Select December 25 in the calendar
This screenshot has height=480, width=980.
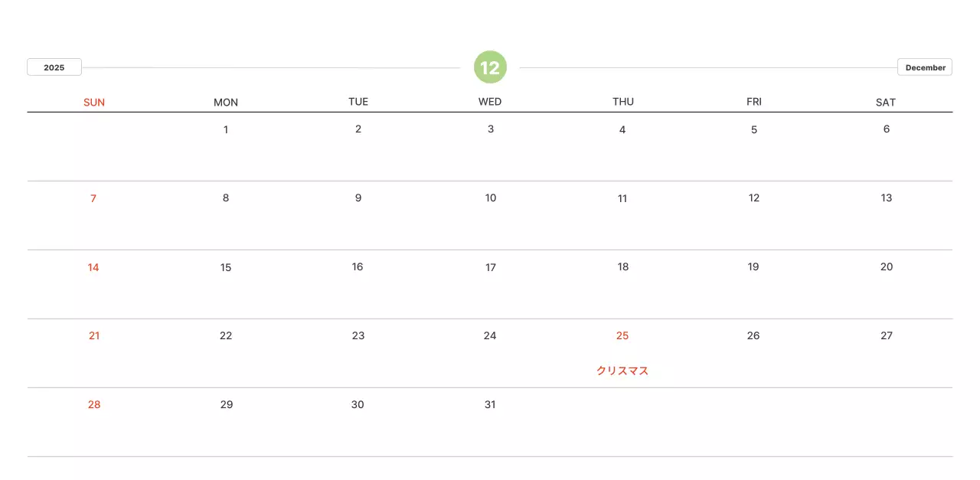coord(622,335)
